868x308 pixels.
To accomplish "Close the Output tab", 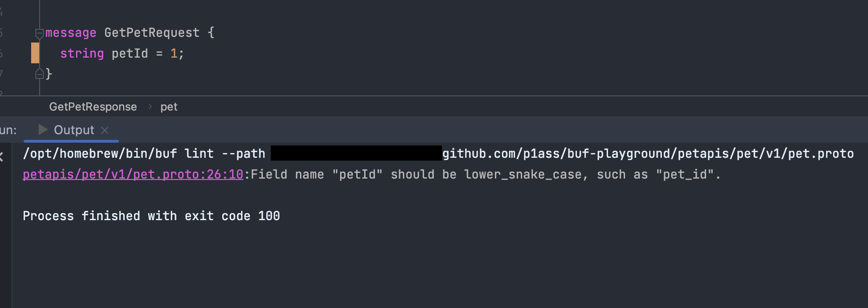I will 105,130.
